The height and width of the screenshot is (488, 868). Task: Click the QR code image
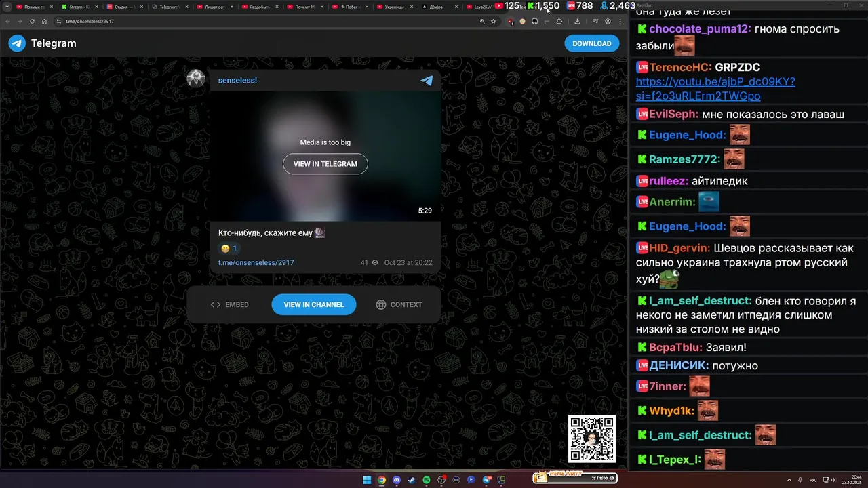pyautogui.click(x=592, y=439)
